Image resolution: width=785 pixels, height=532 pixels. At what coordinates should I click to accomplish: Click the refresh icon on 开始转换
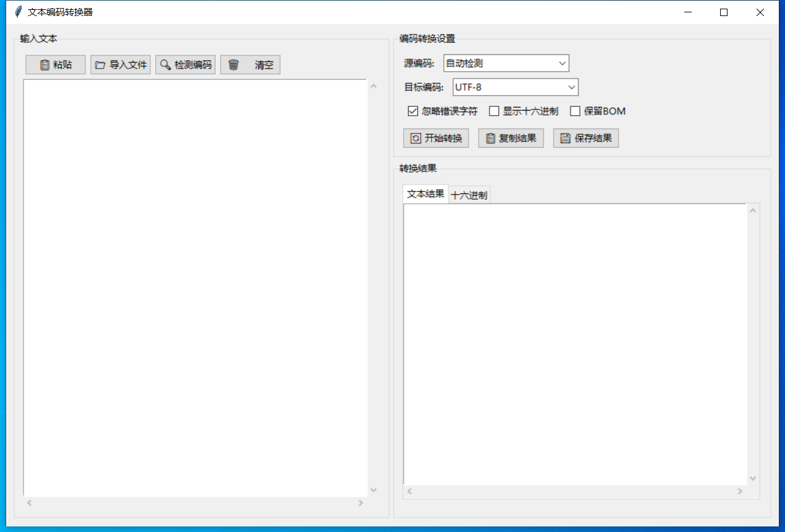pyautogui.click(x=416, y=138)
